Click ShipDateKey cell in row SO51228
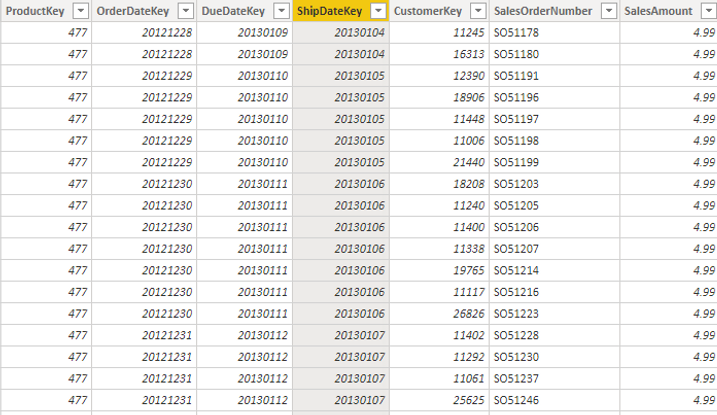The height and width of the screenshot is (415, 717). click(x=341, y=335)
